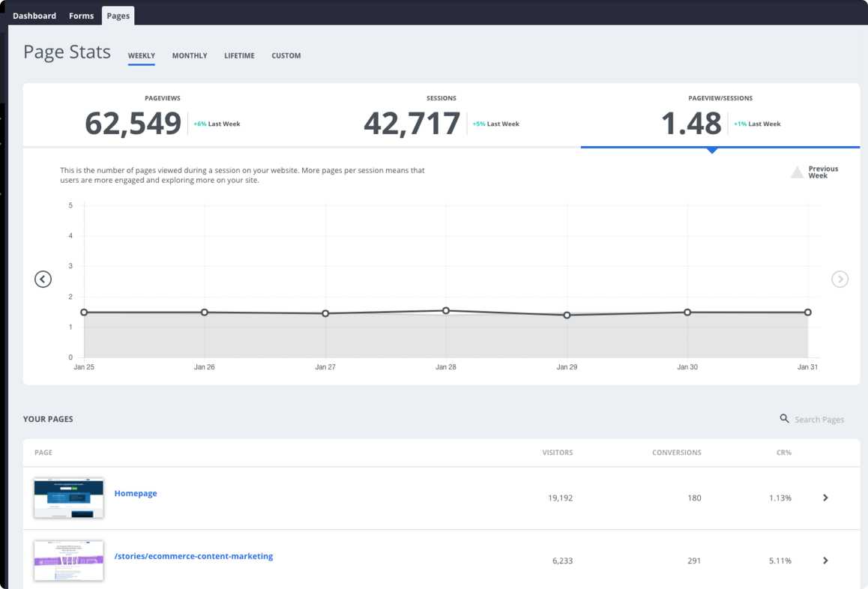The image size is (868, 589).
Task: Toggle the Previous Week legend triangle
Action: (x=797, y=172)
